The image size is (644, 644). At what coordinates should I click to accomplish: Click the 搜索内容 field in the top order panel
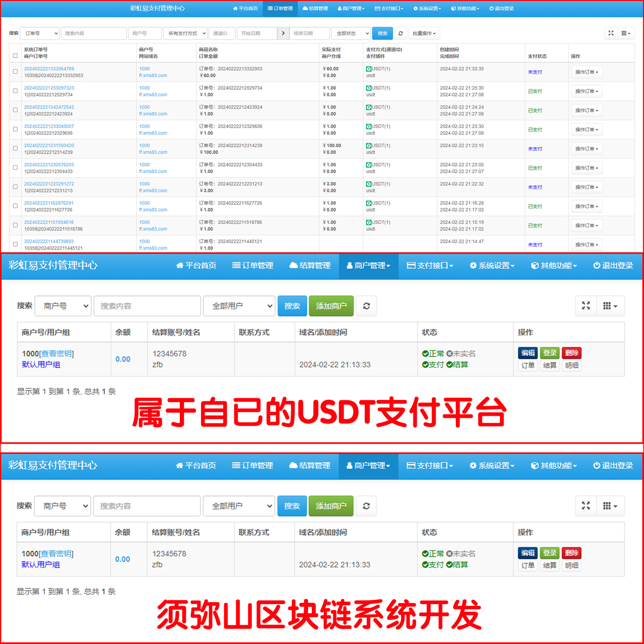(x=94, y=33)
